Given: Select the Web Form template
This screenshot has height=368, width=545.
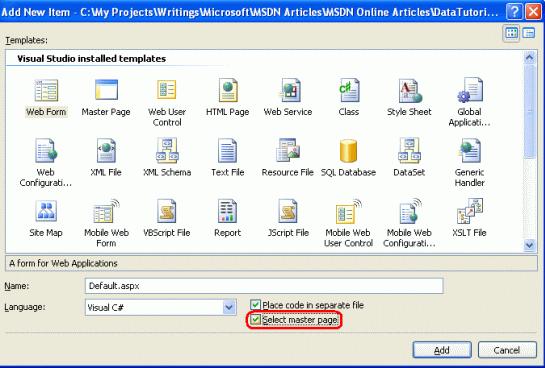Looking at the screenshot, I should (x=46, y=98).
